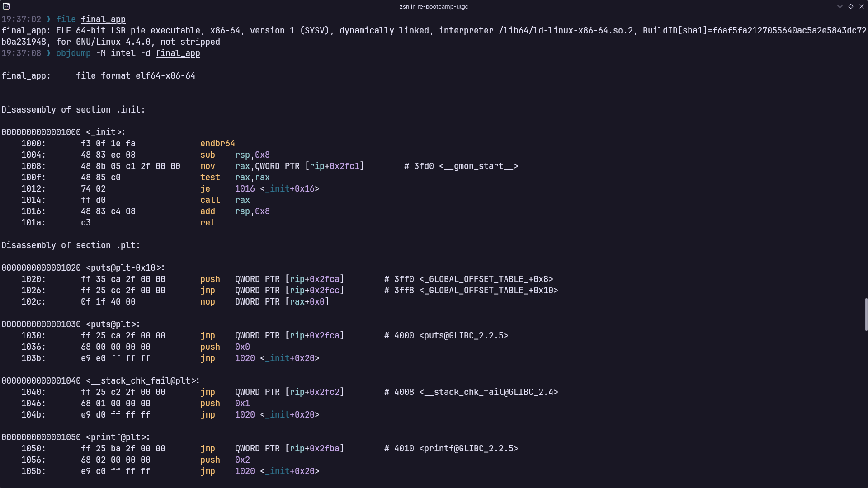This screenshot has height=488, width=868.
Task: Click '<__stack_chk_fail@GLIBC_2.4>' comment
Action: [489, 392]
